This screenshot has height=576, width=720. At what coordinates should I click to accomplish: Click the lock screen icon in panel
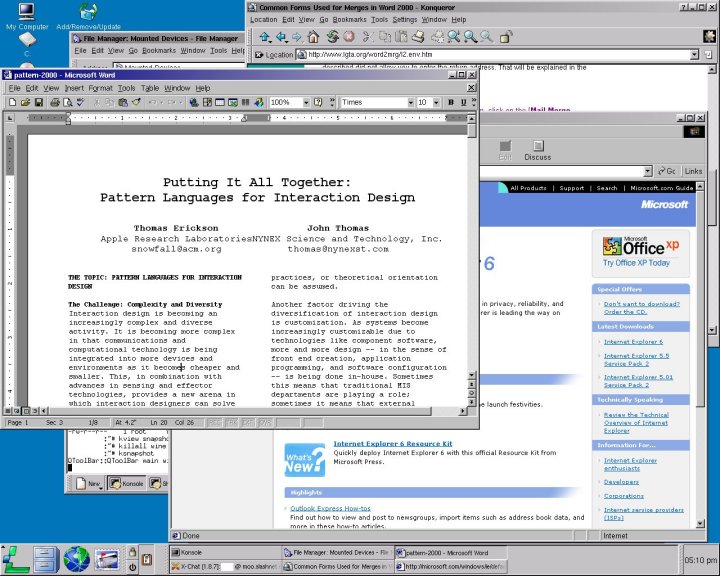coord(132,552)
